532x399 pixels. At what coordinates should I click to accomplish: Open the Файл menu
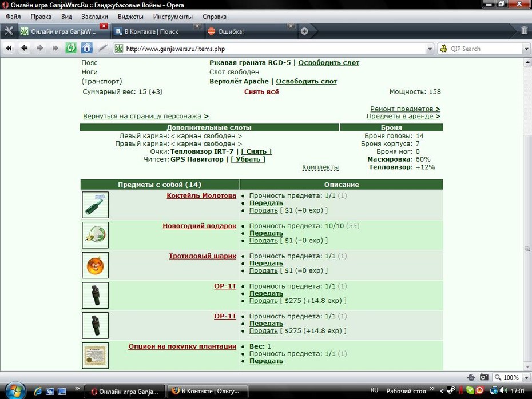click(x=13, y=17)
